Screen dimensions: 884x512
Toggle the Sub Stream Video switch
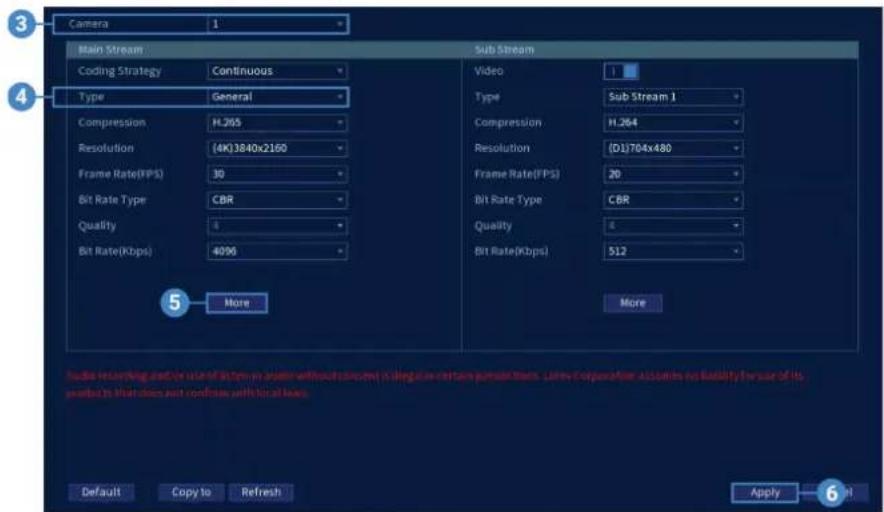coord(621,71)
